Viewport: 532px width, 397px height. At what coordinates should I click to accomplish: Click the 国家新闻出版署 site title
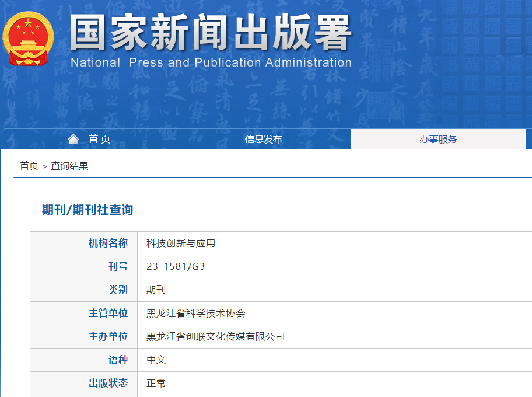point(211,33)
